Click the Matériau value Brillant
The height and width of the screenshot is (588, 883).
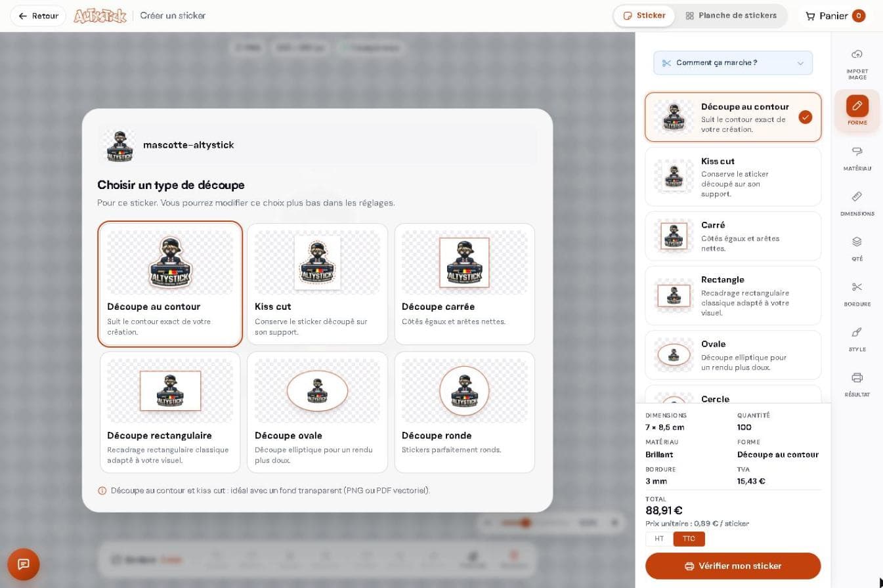(659, 454)
